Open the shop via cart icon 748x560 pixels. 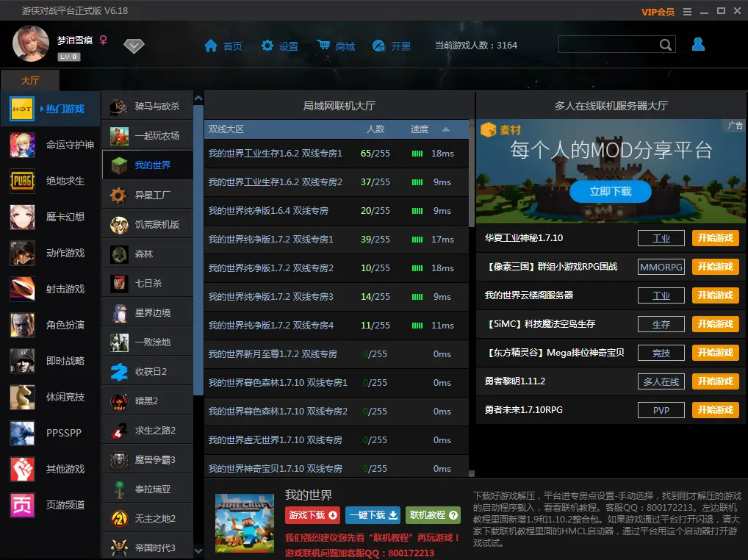(x=323, y=45)
